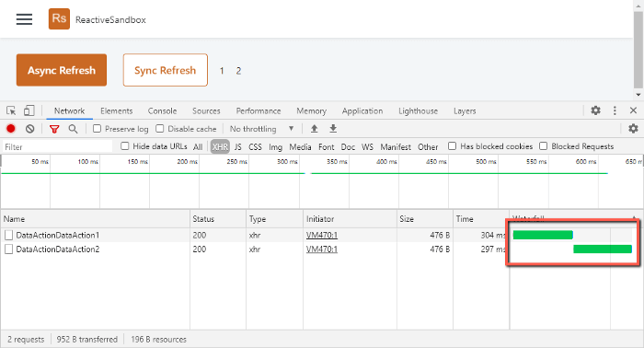644x348 pixels.
Task: Select the XHR request filter
Action: coord(220,146)
